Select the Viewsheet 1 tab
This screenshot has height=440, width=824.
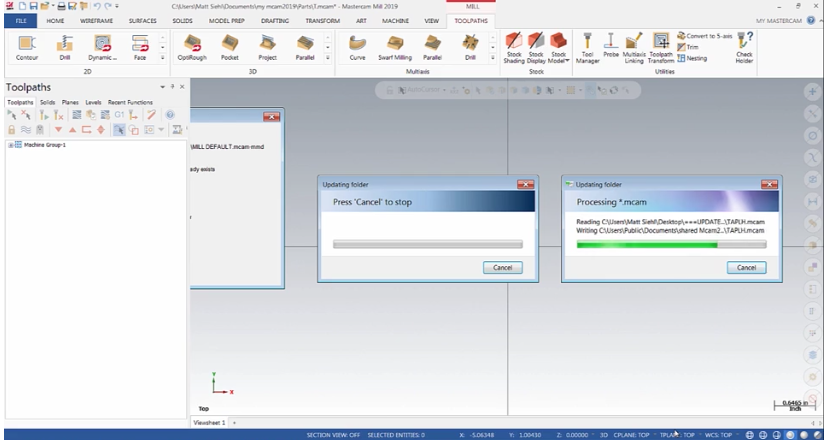pos(209,423)
